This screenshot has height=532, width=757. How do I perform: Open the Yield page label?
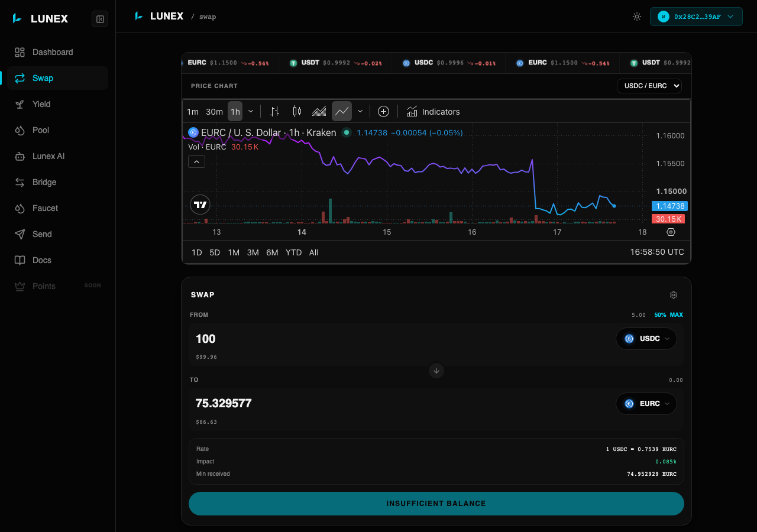41,104
